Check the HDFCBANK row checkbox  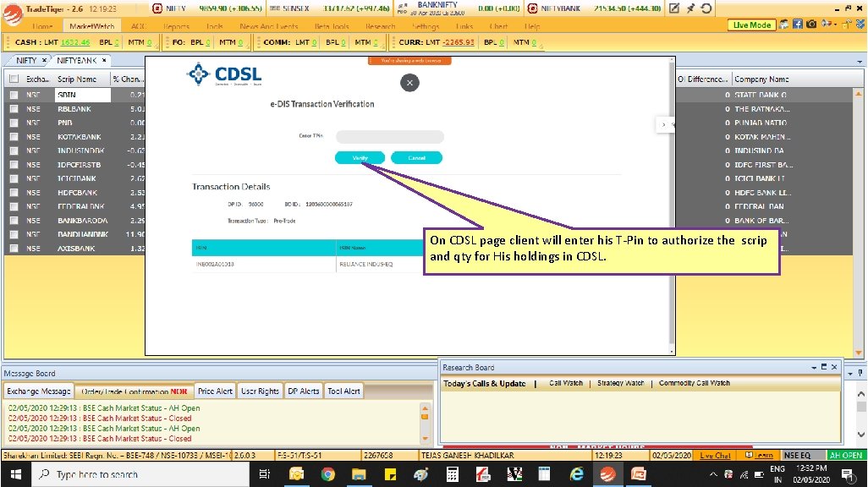point(14,193)
